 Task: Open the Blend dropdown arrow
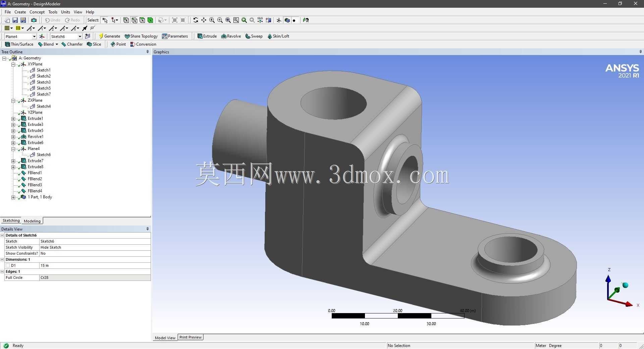(x=57, y=44)
